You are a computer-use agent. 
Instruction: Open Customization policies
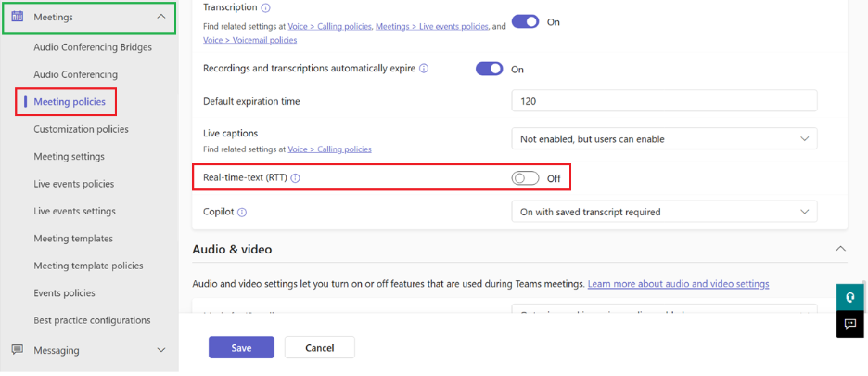click(81, 129)
